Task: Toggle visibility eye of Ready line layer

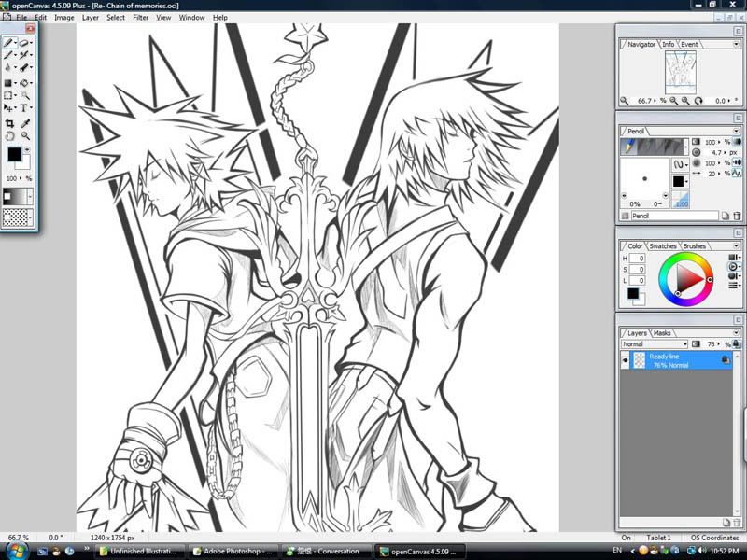Action: [x=625, y=360]
